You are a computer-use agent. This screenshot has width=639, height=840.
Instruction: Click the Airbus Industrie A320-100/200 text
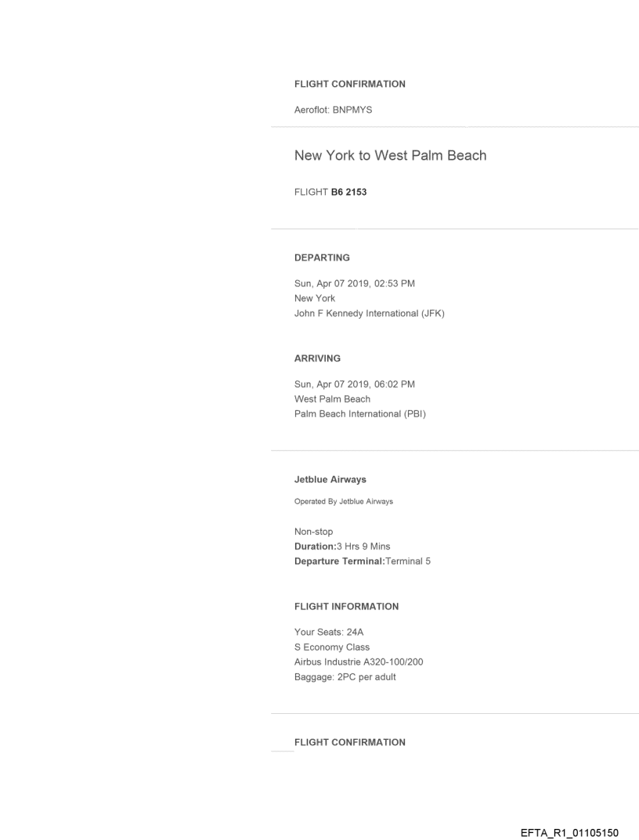359,662
